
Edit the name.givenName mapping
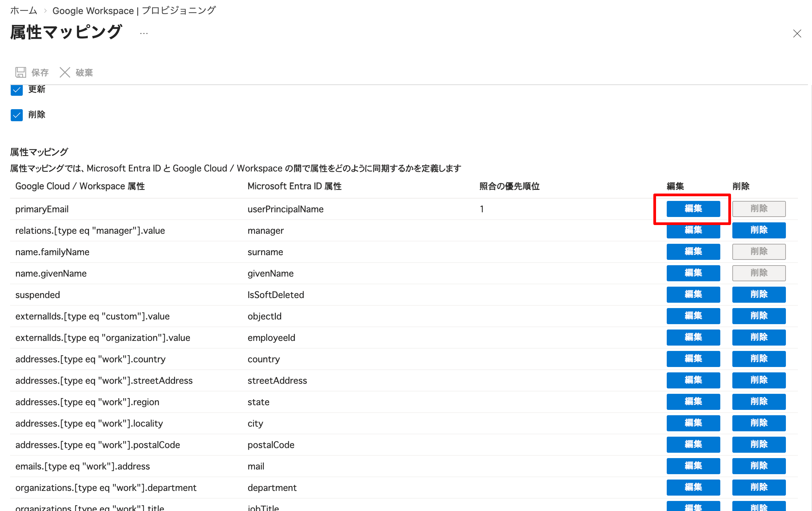tap(693, 273)
